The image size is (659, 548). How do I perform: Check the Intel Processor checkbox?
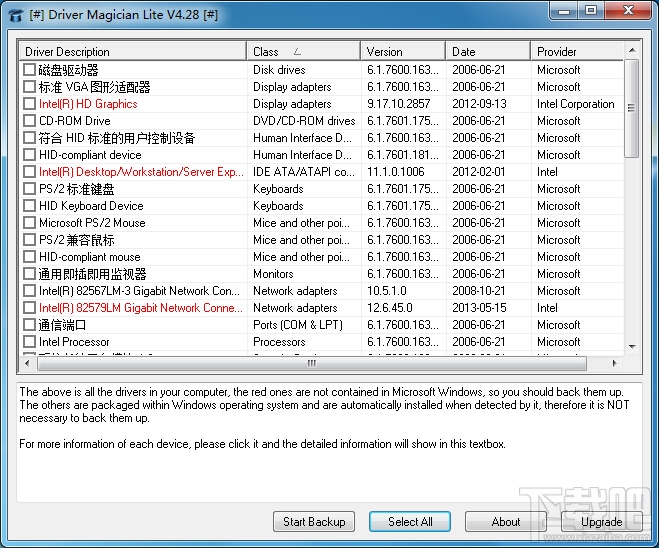(x=29, y=342)
